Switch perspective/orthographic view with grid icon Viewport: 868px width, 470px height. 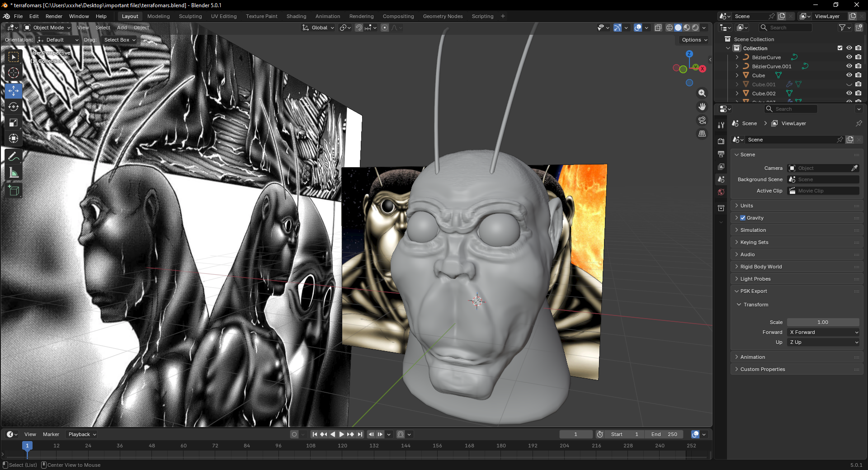pyautogui.click(x=702, y=134)
